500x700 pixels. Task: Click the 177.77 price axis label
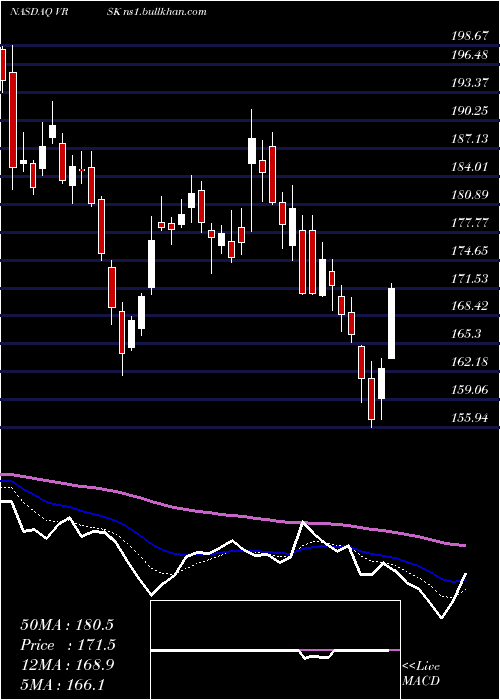470,223
